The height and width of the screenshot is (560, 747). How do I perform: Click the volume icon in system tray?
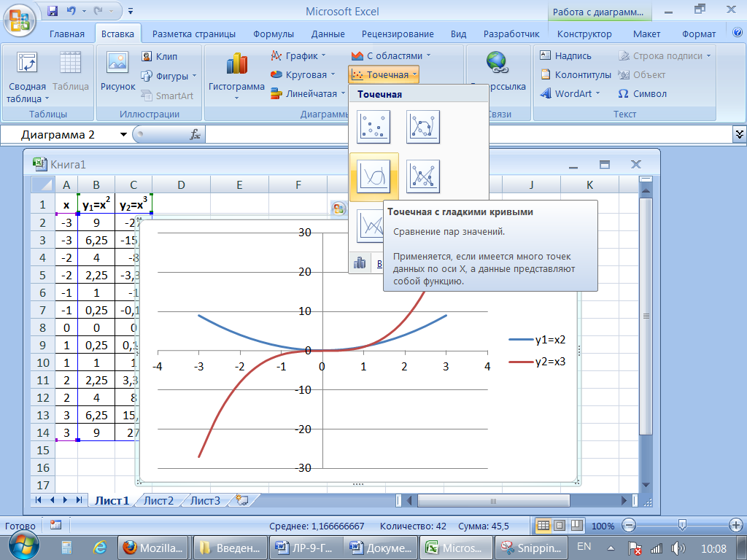tap(677, 548)
